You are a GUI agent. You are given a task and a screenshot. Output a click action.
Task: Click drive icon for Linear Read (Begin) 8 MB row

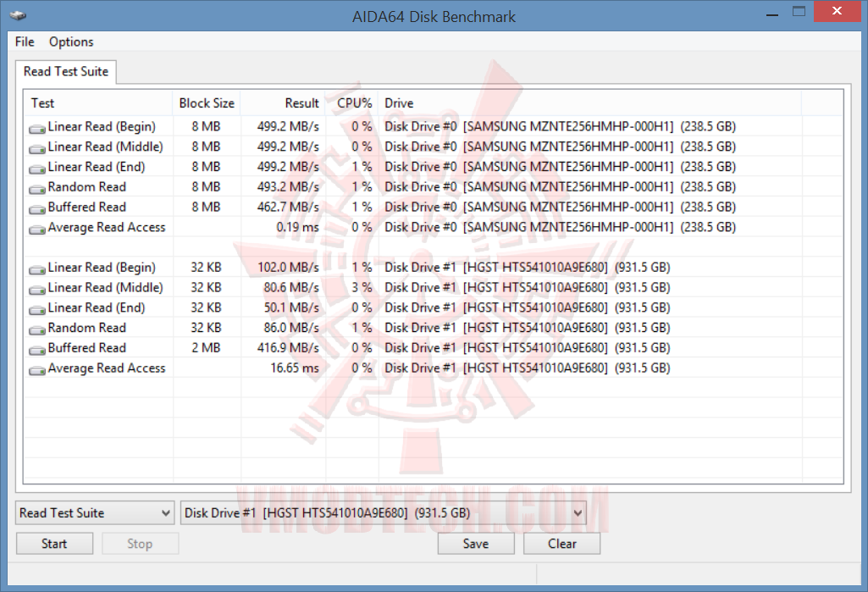tap(37, 129)
